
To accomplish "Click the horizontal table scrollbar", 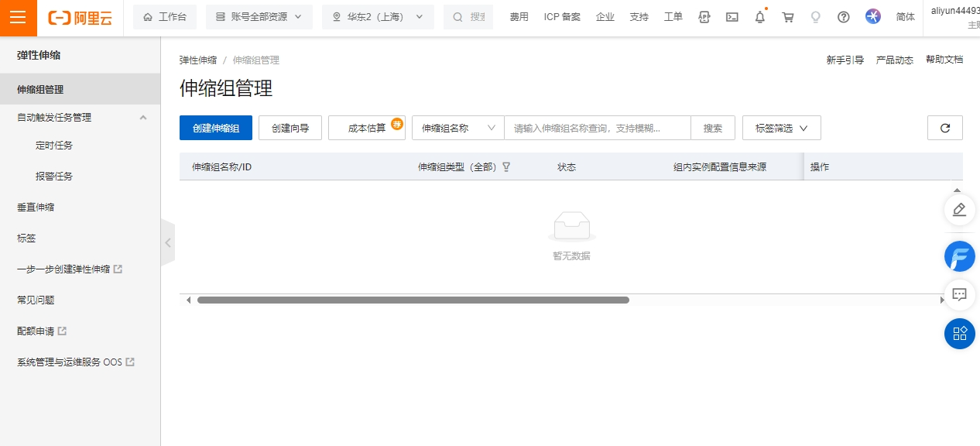I will pos(413,300).
